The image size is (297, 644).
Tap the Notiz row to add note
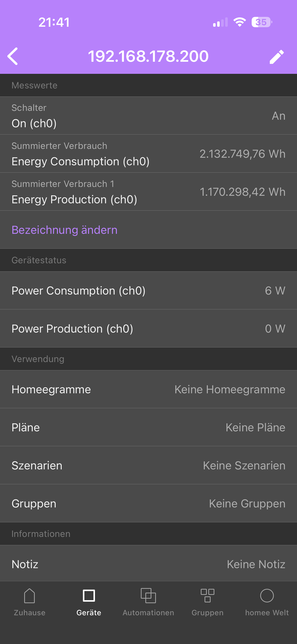pos(148,564)
